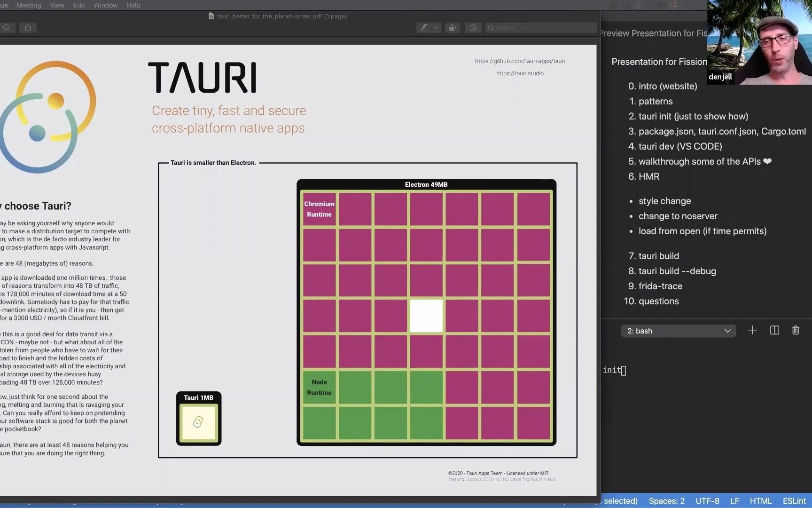Image resolution: width=812 pixels, height=508 pixels.
Task: Click the zoom magnifier icon in Preview toolbar
Action: coord(7,28)
